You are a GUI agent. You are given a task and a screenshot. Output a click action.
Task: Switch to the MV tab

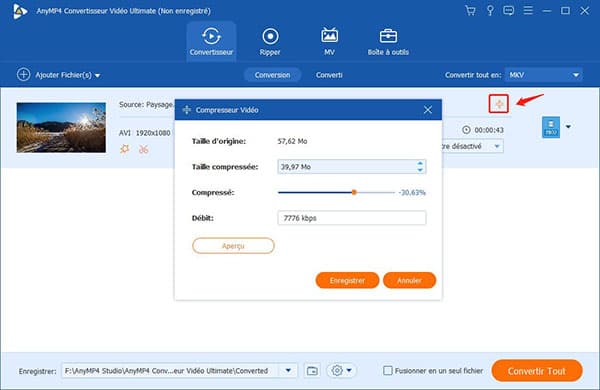click(329, 41)
